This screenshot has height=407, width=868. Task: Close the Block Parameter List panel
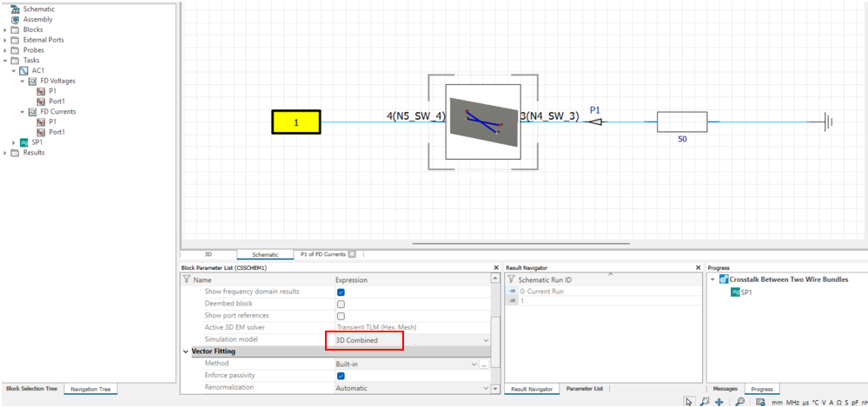pyautogui.click(x=495, y=268)
